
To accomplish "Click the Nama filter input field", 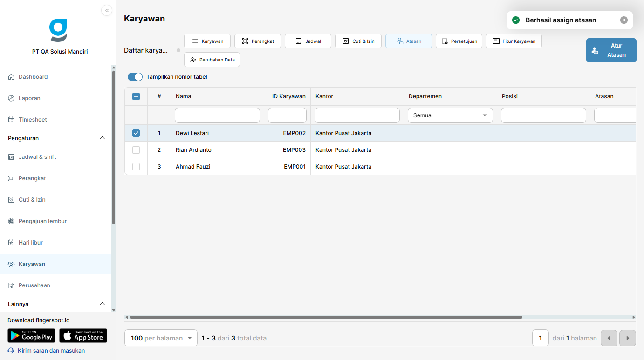I will click(217, 115).
